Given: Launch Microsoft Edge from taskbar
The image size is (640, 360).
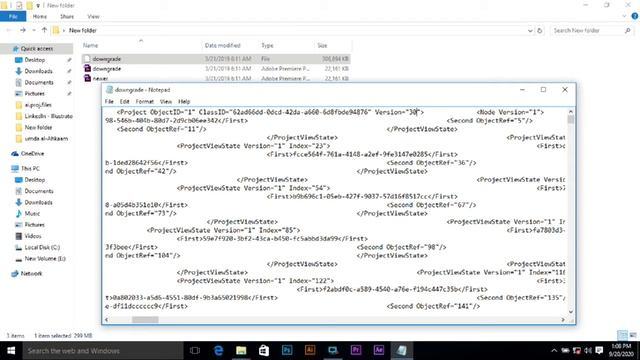Looking at the screenshot, I should (218, 351).
